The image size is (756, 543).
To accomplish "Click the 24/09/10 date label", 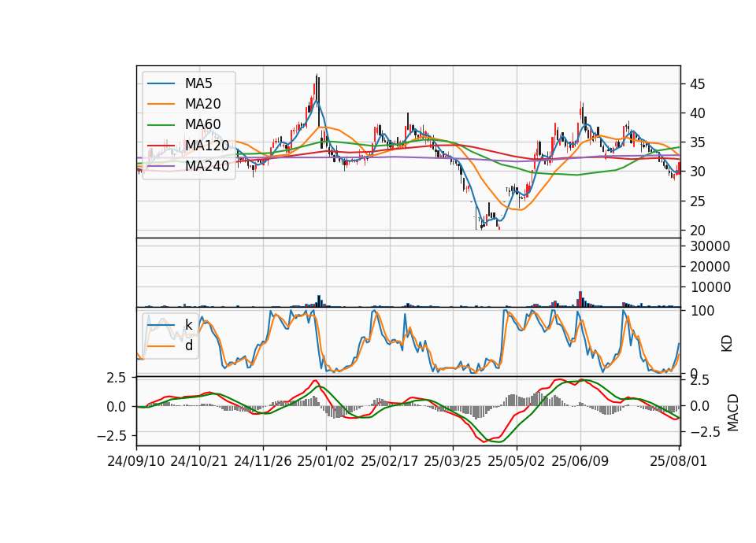I will point(136,461).
